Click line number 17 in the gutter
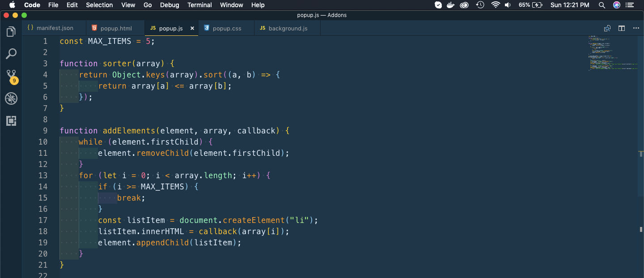The image size is (644, 278). [43, 220]
